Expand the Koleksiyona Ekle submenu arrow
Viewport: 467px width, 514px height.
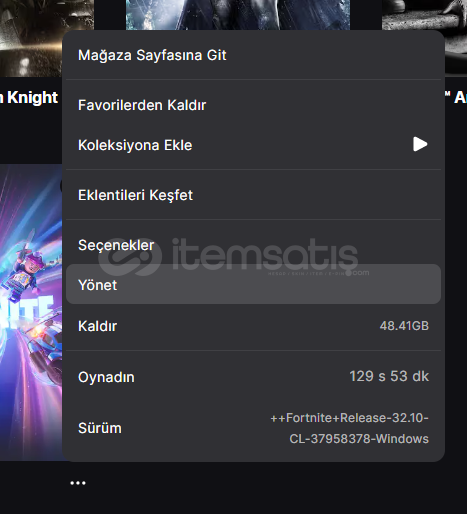[420, 144]
